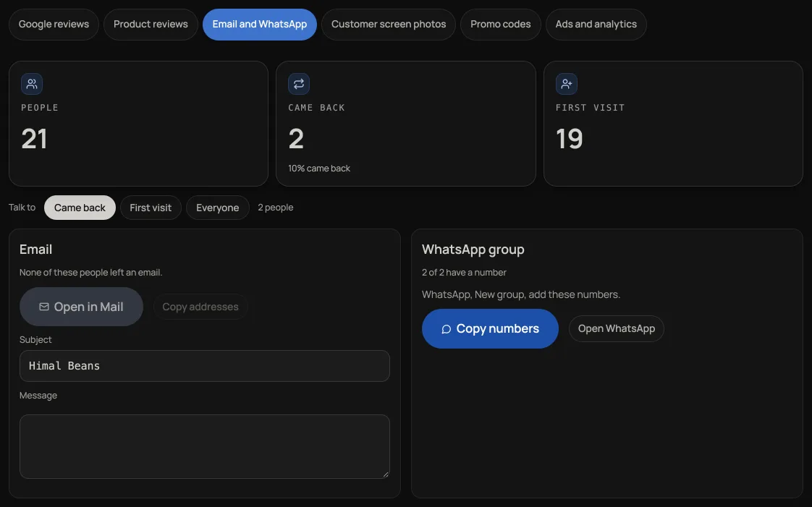Click the WhatsApp group heading
812x507 pixels.
[473, 250]
